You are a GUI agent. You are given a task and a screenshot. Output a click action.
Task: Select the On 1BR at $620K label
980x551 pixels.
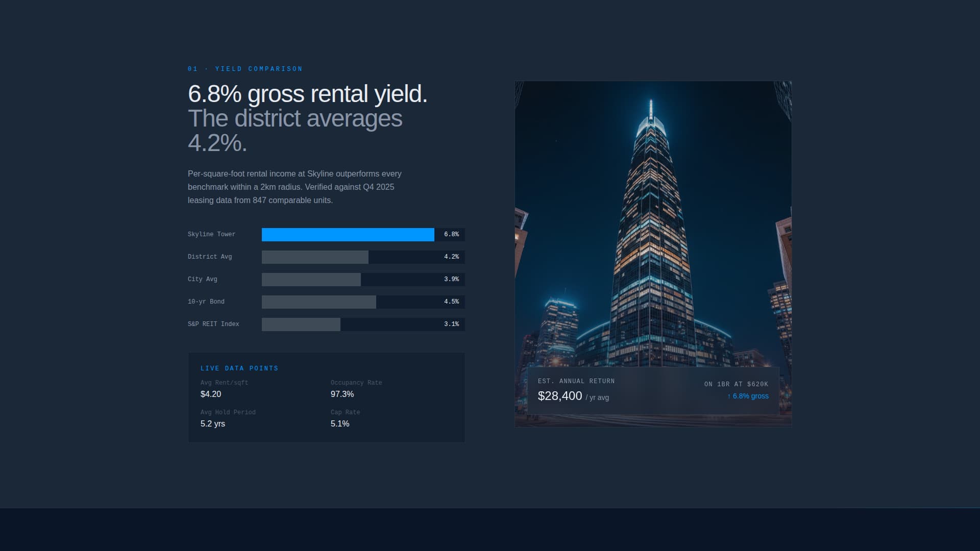point(735,384)
